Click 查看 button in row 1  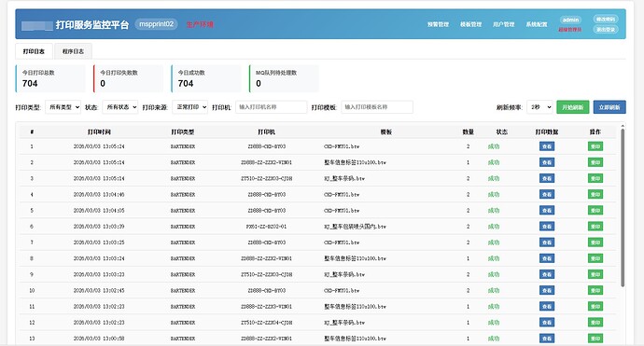point(547,146)
